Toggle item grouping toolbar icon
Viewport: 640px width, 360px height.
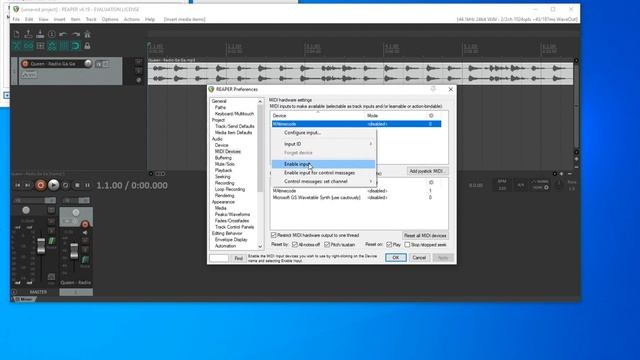coord(28,46)
